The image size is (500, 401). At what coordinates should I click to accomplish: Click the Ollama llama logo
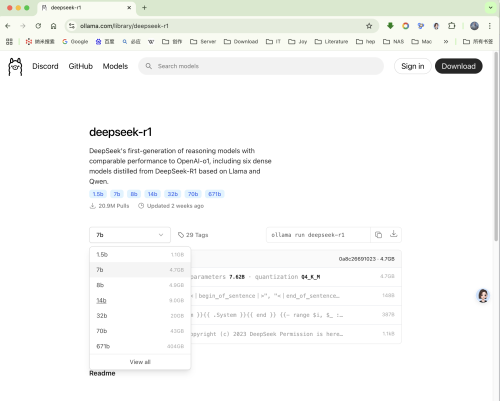click(15, 67)
